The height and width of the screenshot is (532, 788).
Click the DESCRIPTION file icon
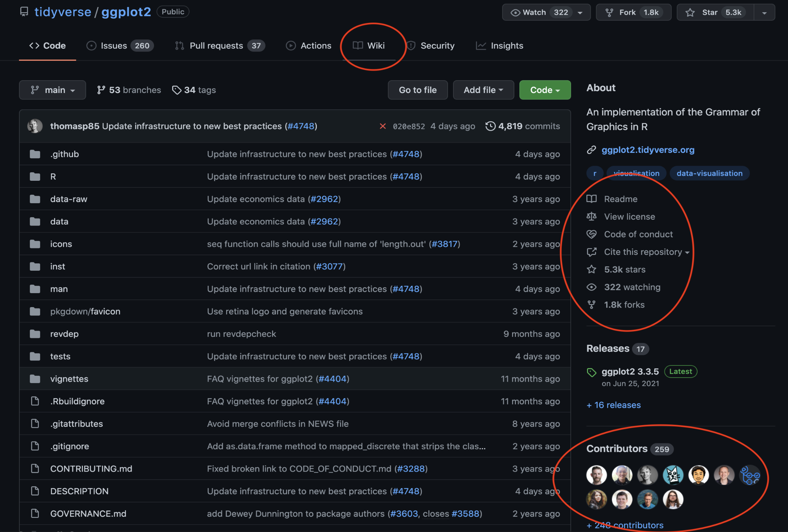[35, 491]
